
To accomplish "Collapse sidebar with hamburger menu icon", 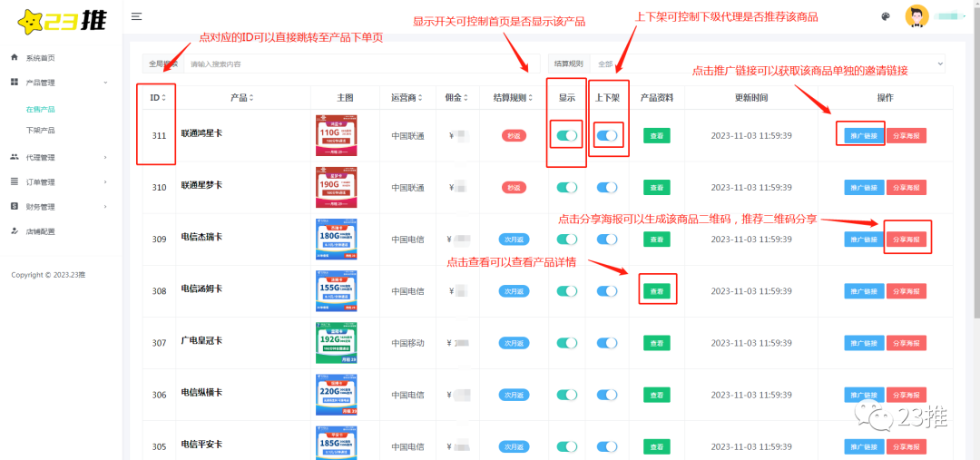I will (x=136, y=17).
